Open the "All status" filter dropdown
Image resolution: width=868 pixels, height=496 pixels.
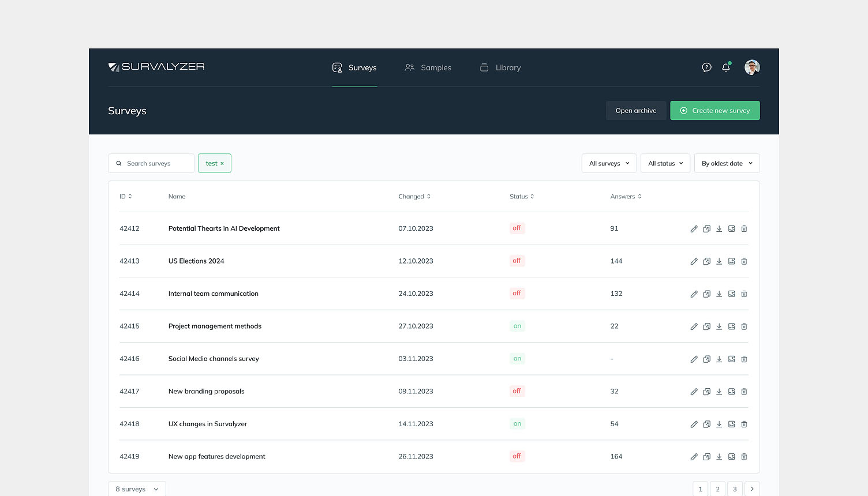[665, 163]
